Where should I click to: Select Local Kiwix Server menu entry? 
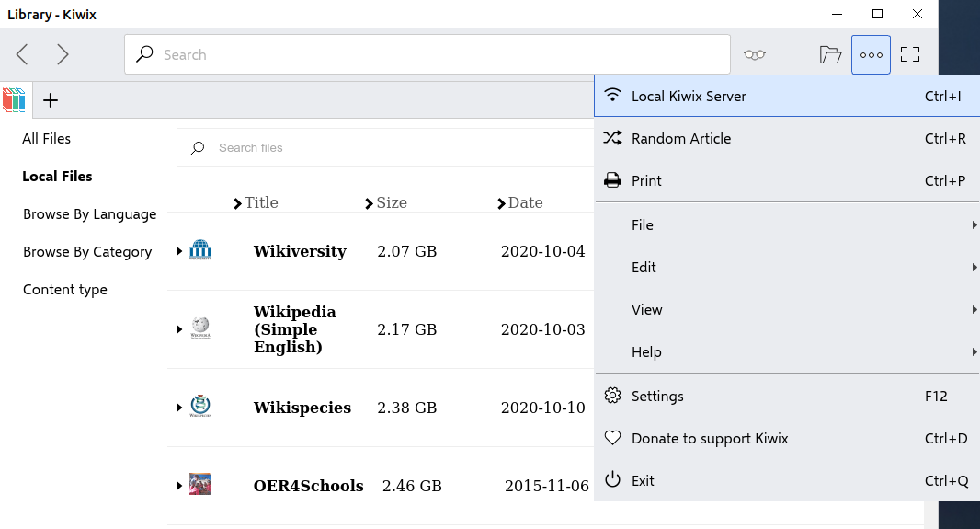[x=787, y=96]
